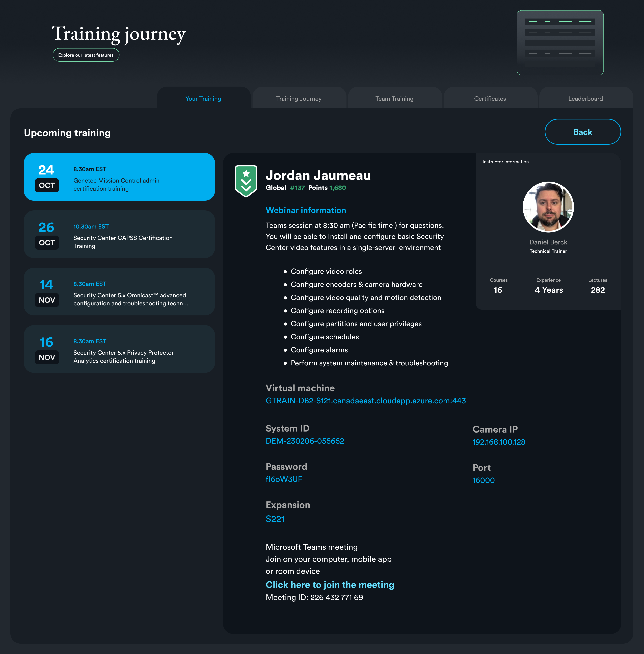
Task: Switch to Your Training tab
Action: click(x=203, y=98)
